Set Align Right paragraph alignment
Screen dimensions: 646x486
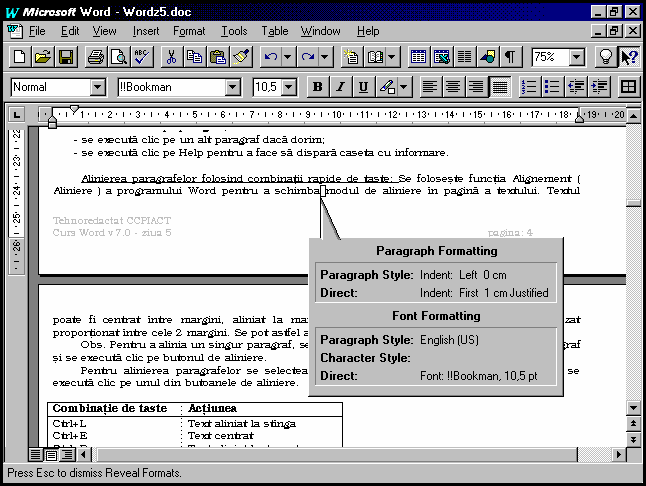click(x=476, y=87)
